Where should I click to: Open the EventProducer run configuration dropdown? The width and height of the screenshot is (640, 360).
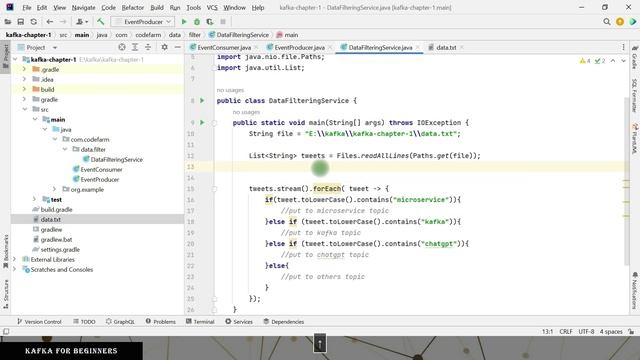coord(143,22)
